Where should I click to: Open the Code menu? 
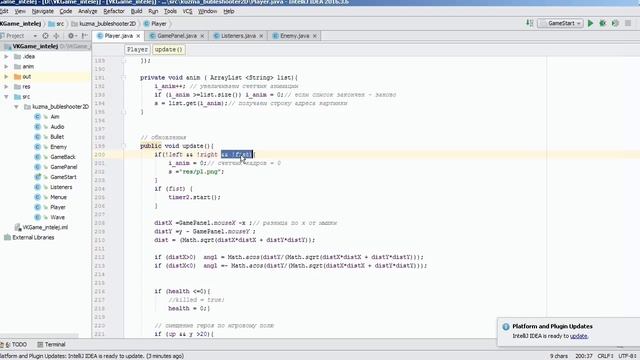pos(66,11)
